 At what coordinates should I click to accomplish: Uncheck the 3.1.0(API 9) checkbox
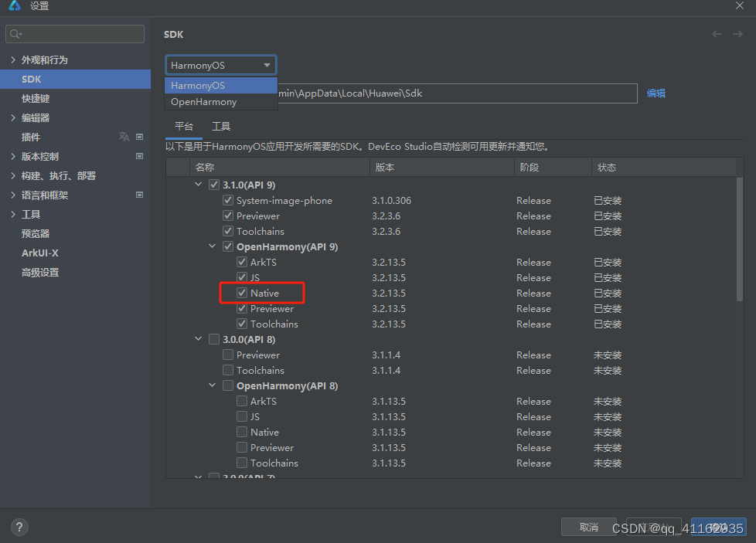click(214, 185)
